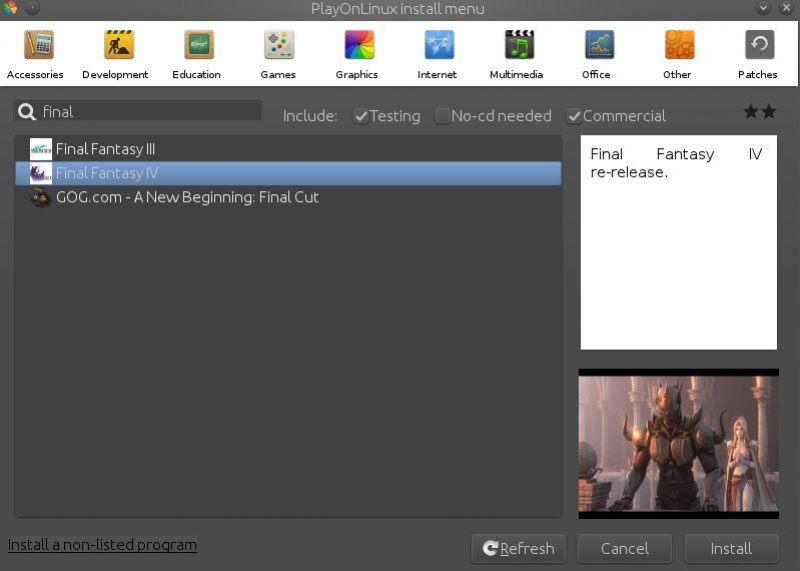Open the Patches category
Image resolution: width=800 pixels, height=571 pixels.
(x=758, y=54)
